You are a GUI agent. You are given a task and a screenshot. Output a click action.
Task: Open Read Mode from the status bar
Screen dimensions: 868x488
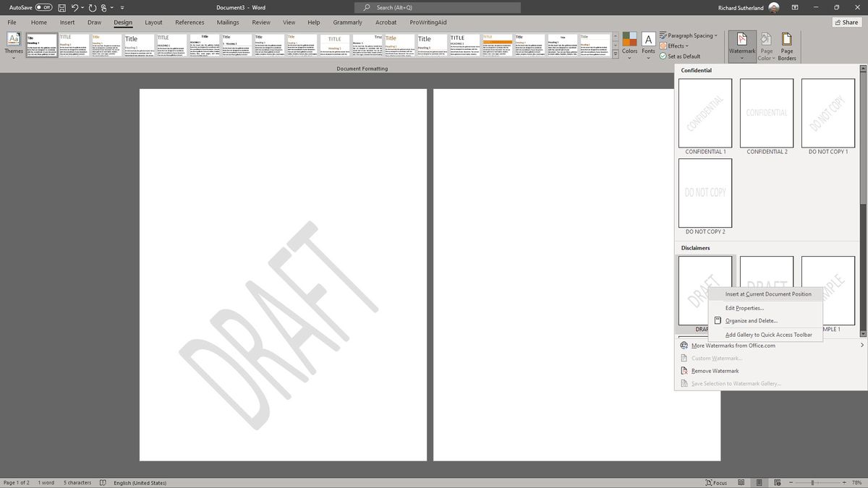(x=741, y=482)
